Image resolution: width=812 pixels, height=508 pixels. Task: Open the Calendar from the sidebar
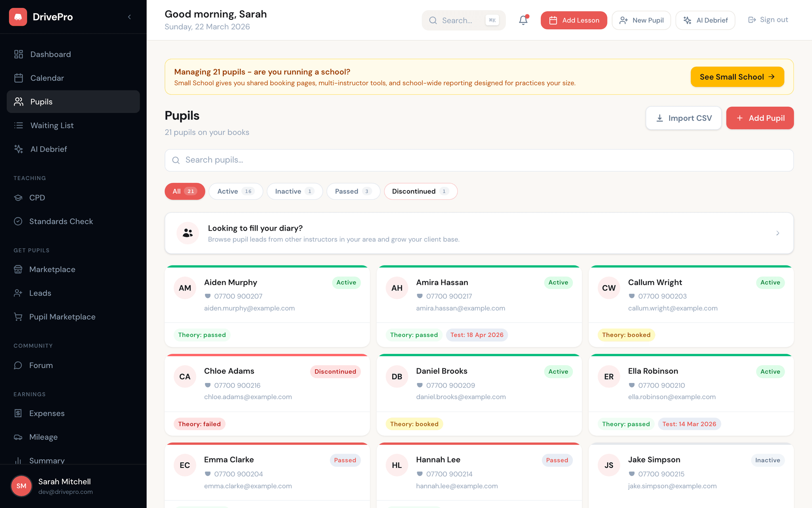coord(47,78)
